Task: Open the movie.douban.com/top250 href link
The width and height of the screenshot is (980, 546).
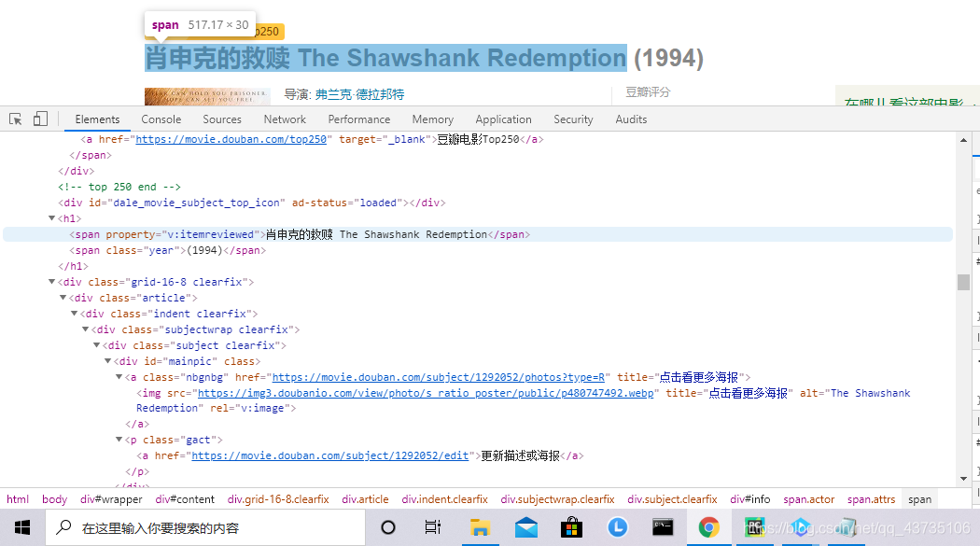Action: click(x=231, y=139)
